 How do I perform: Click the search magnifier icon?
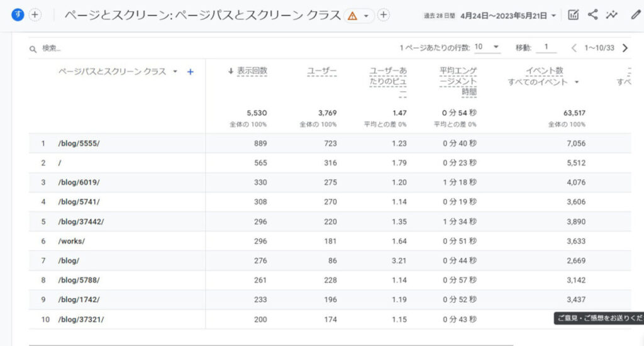tap(33, 48)
